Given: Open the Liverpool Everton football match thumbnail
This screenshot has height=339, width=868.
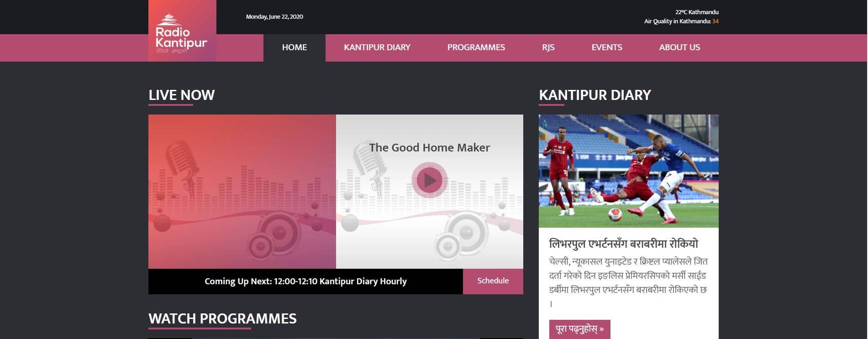Looking at the screenshot, I should pyautogui.click(x=629, y=171).
